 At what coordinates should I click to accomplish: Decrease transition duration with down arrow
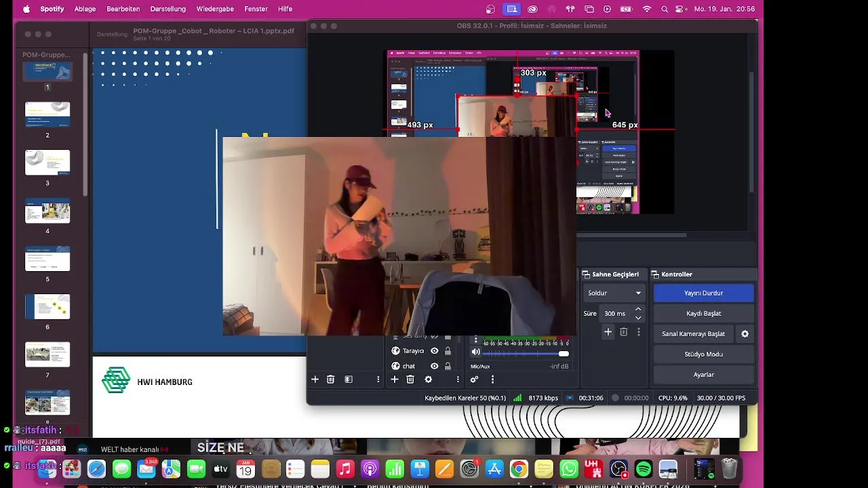[x=638, y=318]
